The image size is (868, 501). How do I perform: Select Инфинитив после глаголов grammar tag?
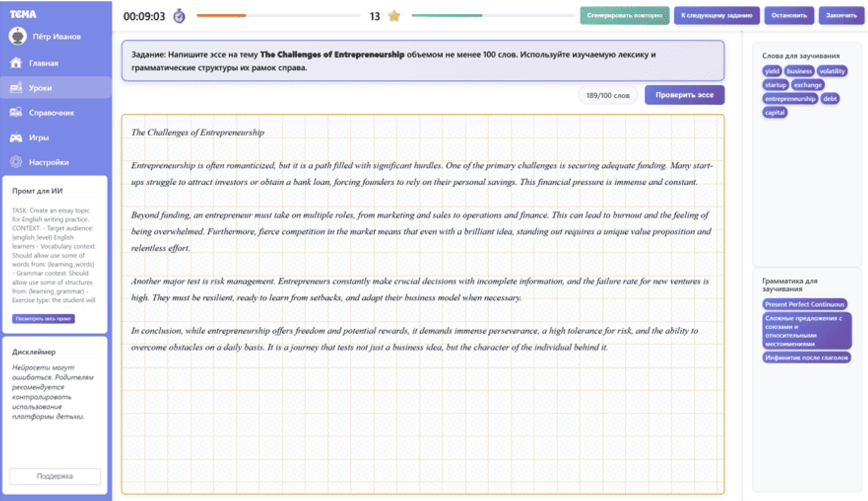[806, 357]
